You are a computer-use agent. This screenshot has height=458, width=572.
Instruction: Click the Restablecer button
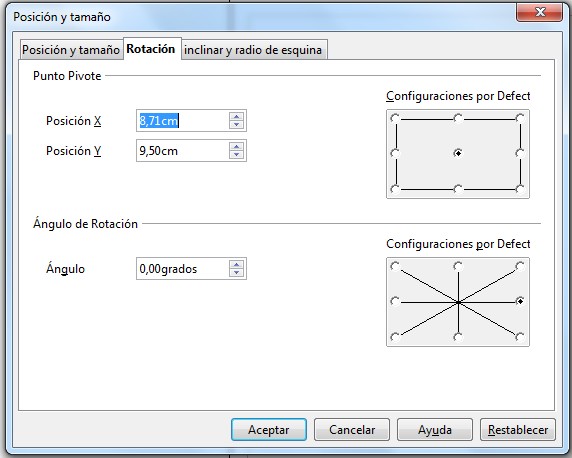[x=518, y=430]
